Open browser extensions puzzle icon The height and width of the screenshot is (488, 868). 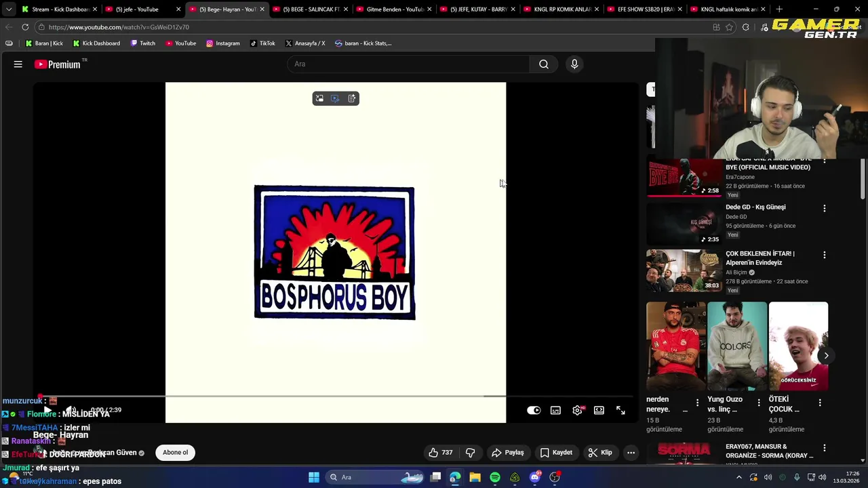[745, 27]
